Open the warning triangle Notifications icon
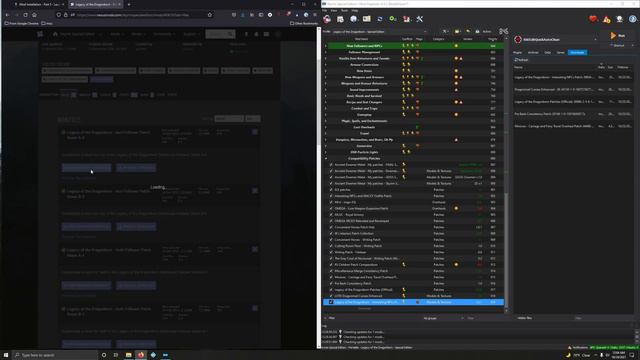The image size is (640, 360). click(x=607, y=19)
